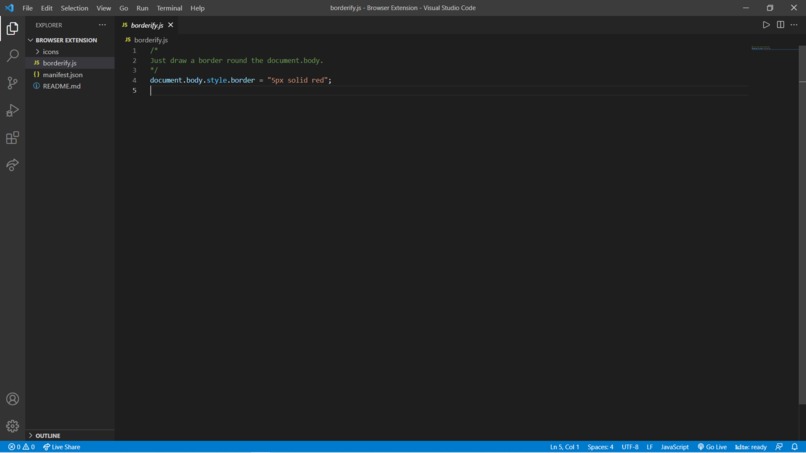Click line number 1 in the gutter
806x453 pixels.
tap(135, 50)
